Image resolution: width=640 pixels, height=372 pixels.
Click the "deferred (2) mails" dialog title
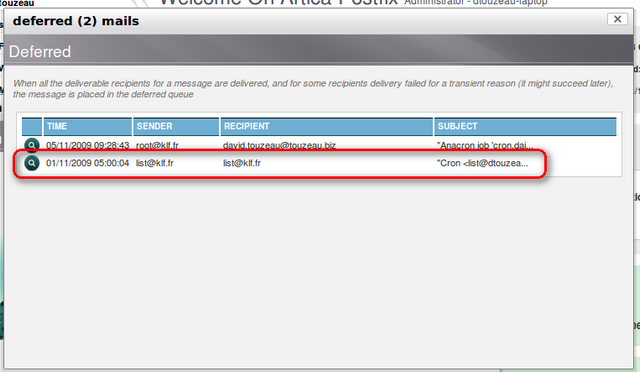[x=76, y=21]
